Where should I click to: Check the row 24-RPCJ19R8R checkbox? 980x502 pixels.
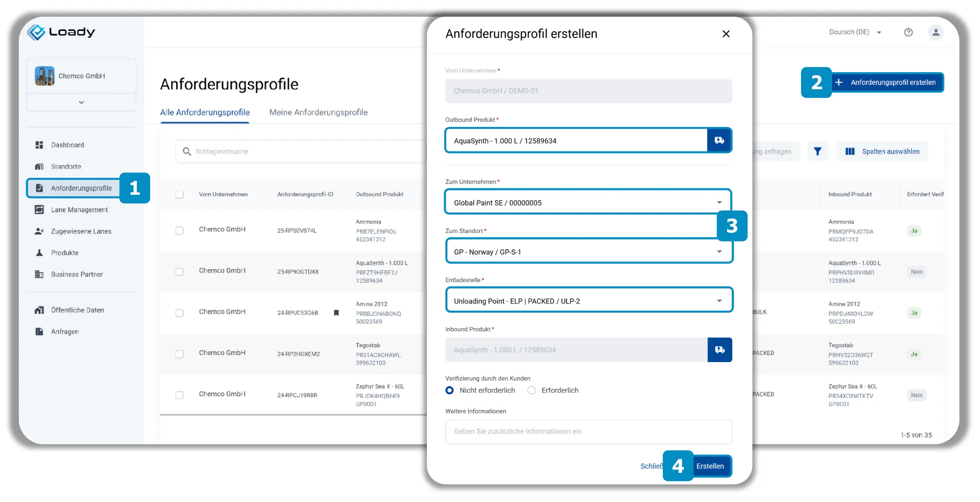179,395
